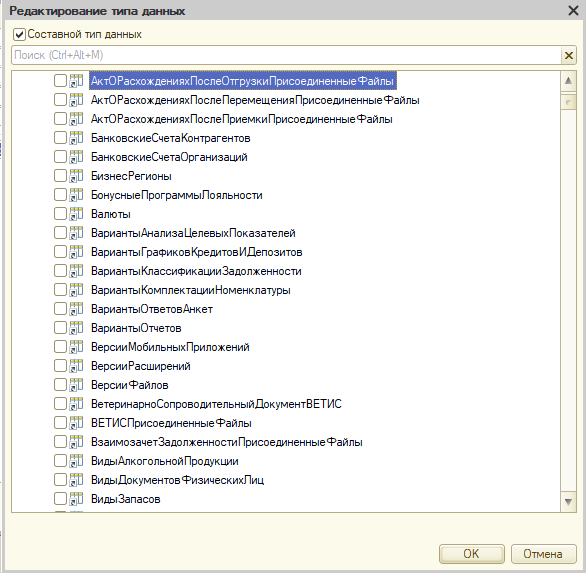Click the scrollbar thumb of the list
This screenshot has height=573, width=586.
pos(568,102)
